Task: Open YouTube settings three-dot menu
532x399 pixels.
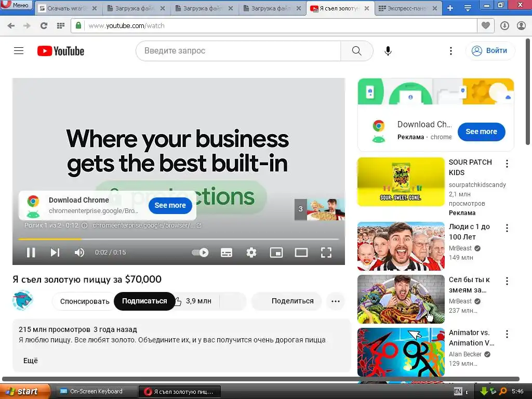Action: tap(450, 51)
